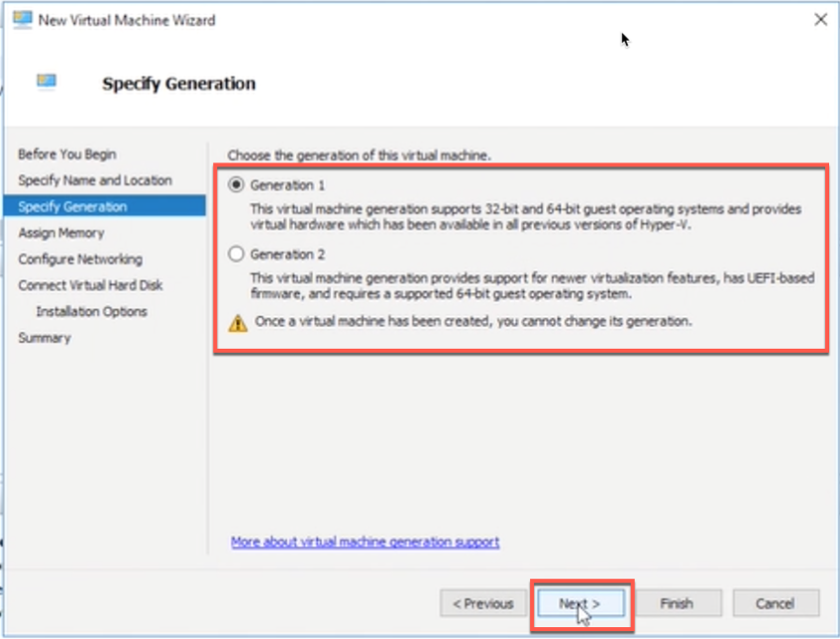Jump to the Summary step
This screenshot has height=639, width=840.
point(45,338)
